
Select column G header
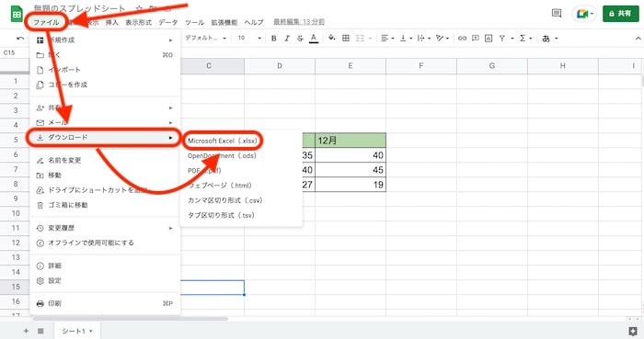tap(491, 65)
